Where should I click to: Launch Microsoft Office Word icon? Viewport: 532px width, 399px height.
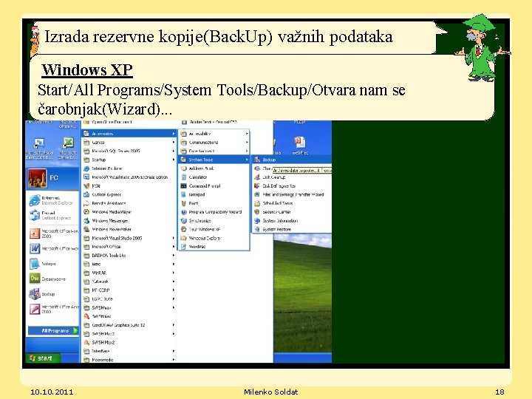35,249
